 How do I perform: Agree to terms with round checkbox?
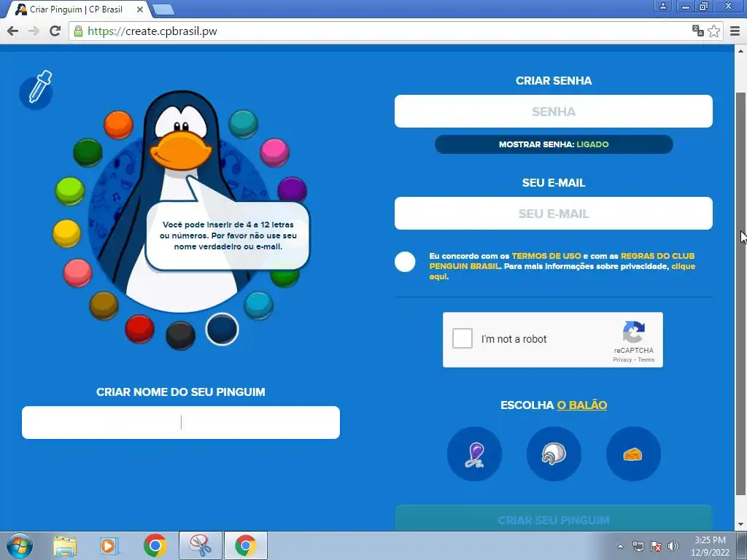pos(405,262)
